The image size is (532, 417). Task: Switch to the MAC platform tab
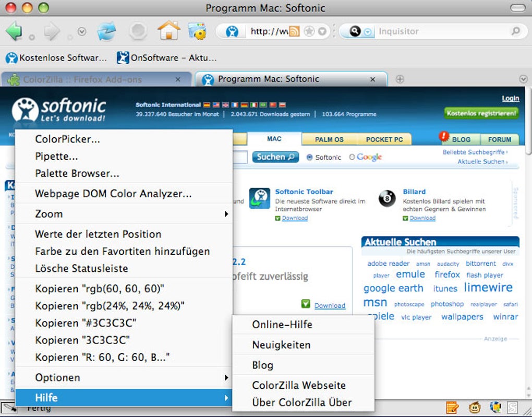pyautogui.click(x=274, y=139)
